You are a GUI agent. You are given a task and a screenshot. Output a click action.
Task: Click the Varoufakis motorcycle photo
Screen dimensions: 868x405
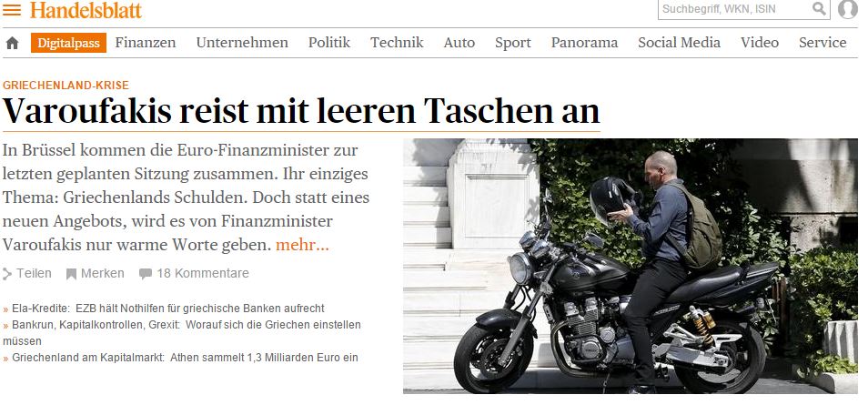coord(631,266)
